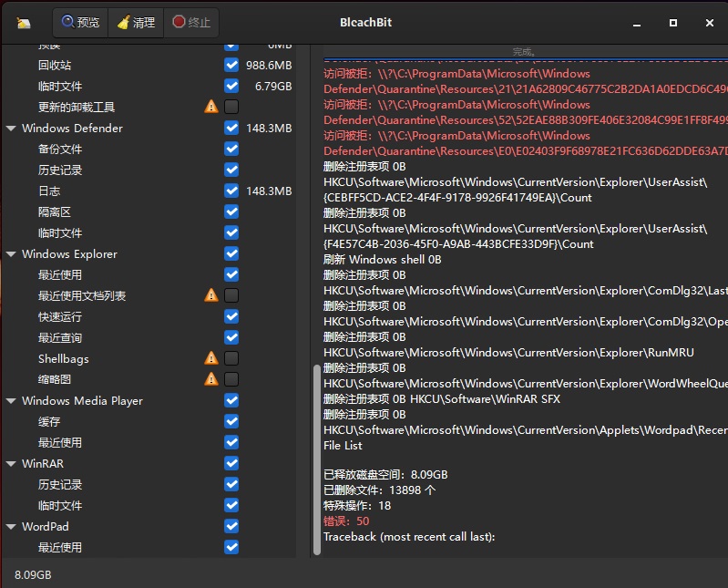Click the red 错误: 50 line
This screenshot has height=588, width=728.
point(346,521)
